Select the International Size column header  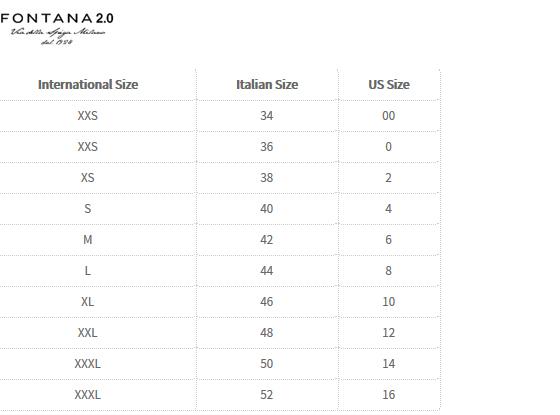[x=88, y=85]
